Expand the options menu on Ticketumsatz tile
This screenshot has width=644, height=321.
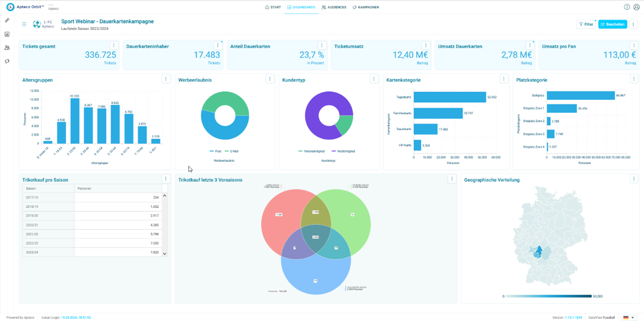pos(426,45)
